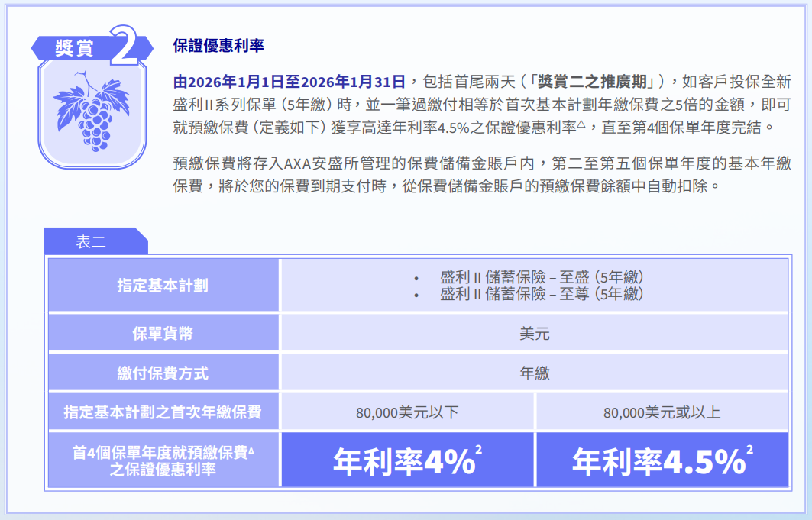Image resolution: width=812 pixels, height=520 pixels.
Task: Click the 指定基本計劃 row header
Action: [x=163, y=286]
